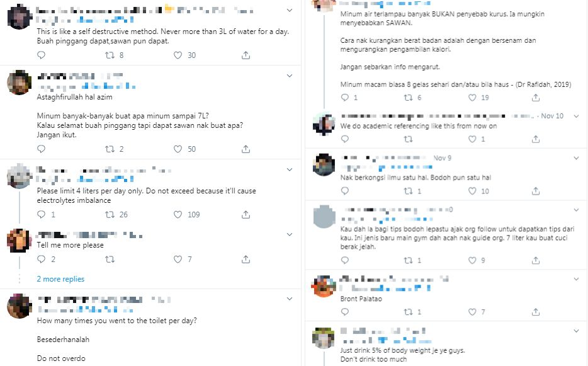Reply to the "Tell me more please" tweet
The image size is (588, 366).
tap(41, 259)
